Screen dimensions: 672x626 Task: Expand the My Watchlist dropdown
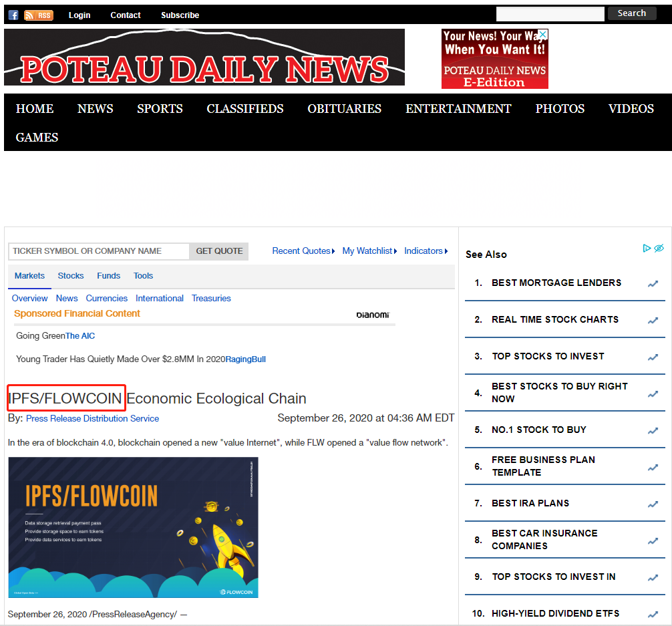pyautogui.click(x=369, y=251)
